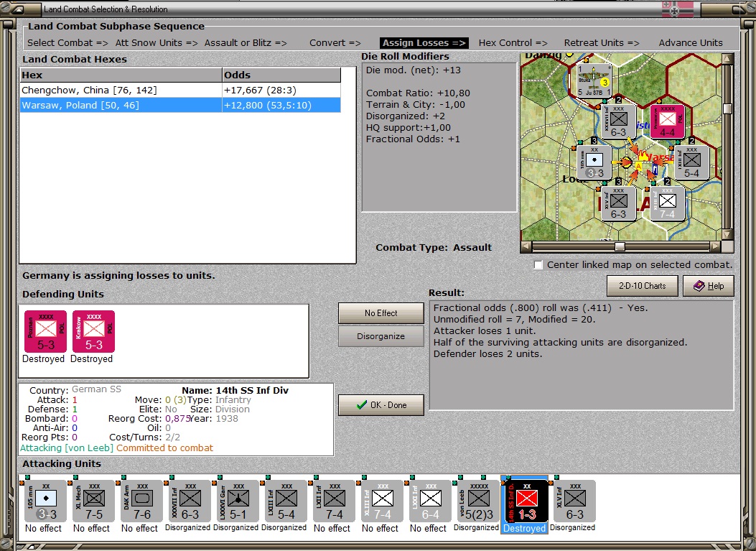
Task: Click the 'Name: 14th SS Inf Div' text
Action: (235, 390)
